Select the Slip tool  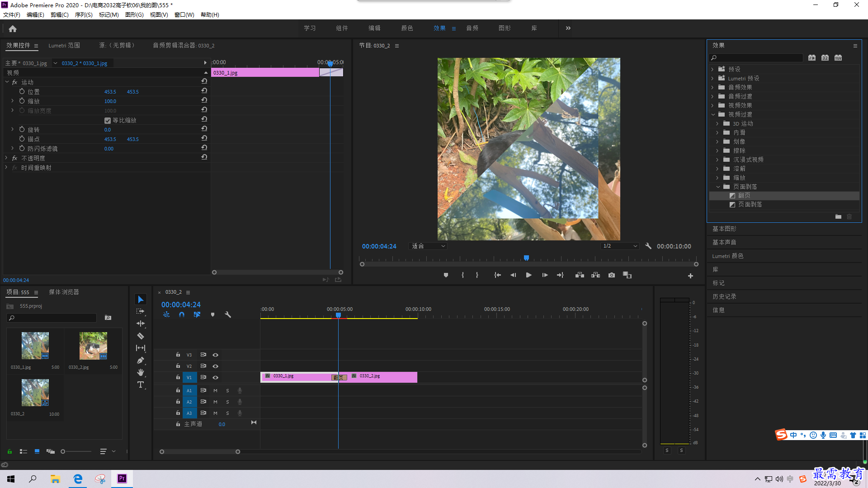click(x=141, y=348)
